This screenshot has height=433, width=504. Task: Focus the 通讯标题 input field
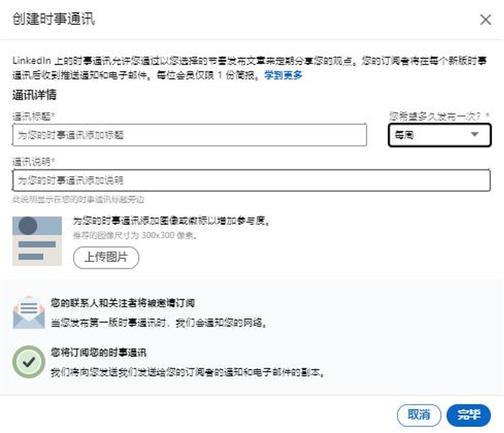click(190, 135)
